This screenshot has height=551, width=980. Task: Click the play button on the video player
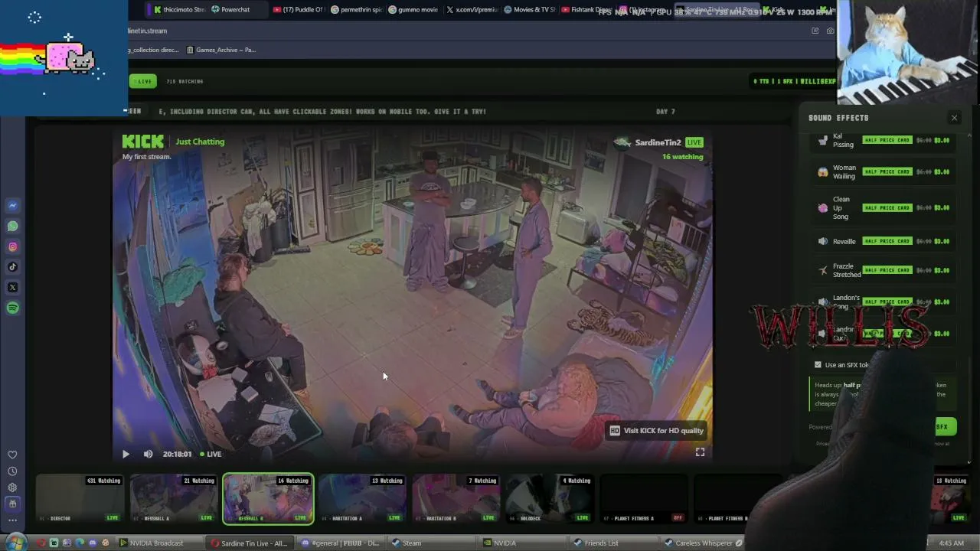pyautogui.click(x=126, y=454)
